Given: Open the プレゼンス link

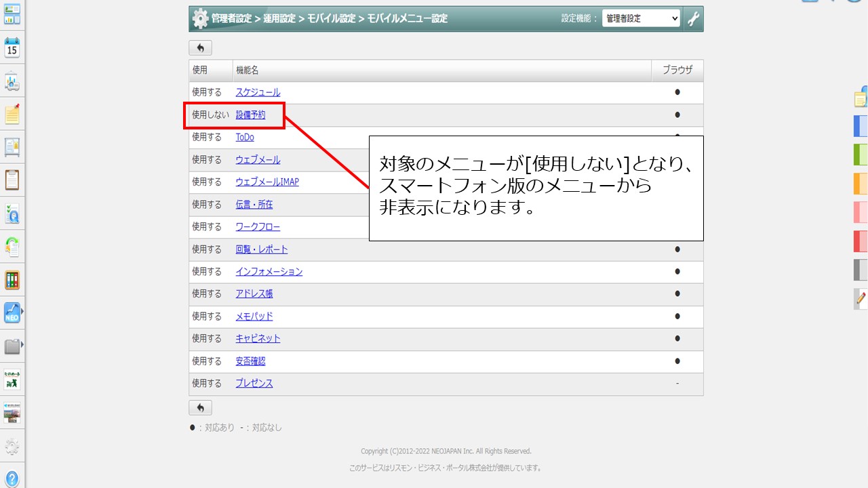Looking at the screenshot, I should coord(254,383).
